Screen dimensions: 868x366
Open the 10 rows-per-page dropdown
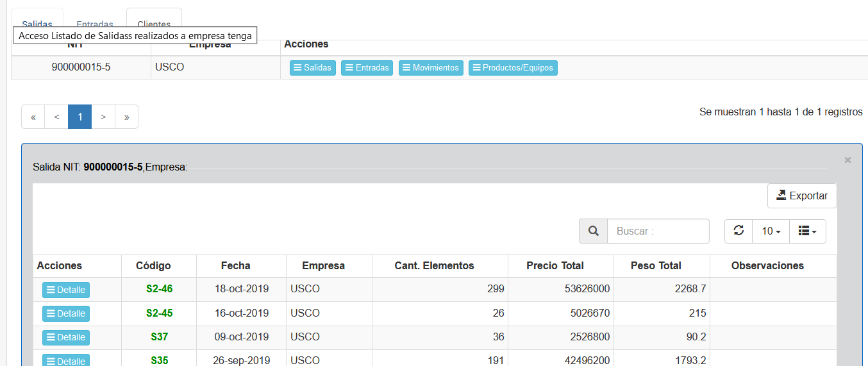pyautogui.click(x=771, y=231)
